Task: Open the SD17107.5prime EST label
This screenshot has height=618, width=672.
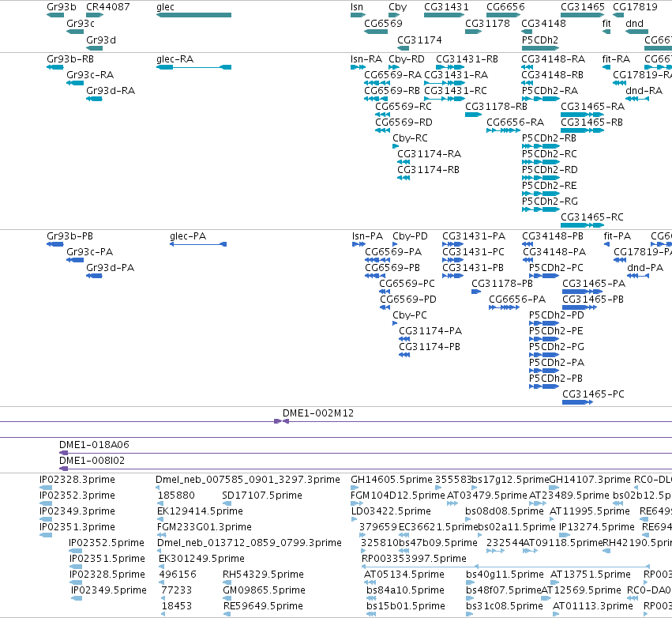Action: pyautogui.click(x=262, y=495)
